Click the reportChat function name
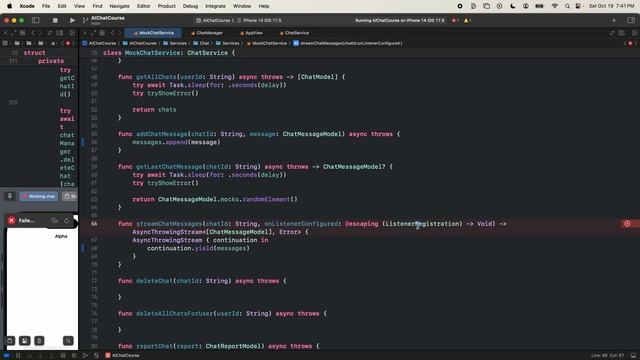This screenshot has height=360, width=640. pyautogui.click(x=154, y=346)
